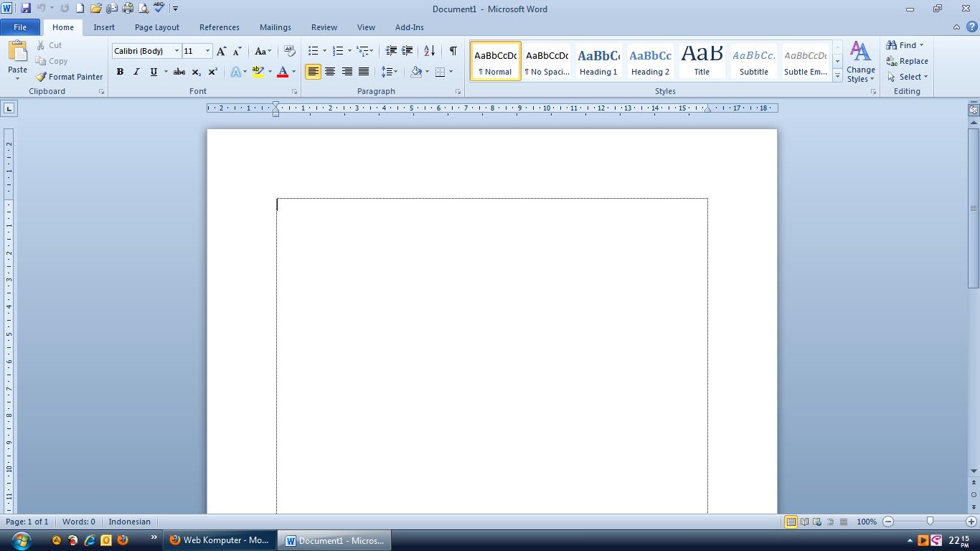Viewport: 980px width, 551px height.
Task: Toggle bold formatting
Action: click(x=120, y=72)
